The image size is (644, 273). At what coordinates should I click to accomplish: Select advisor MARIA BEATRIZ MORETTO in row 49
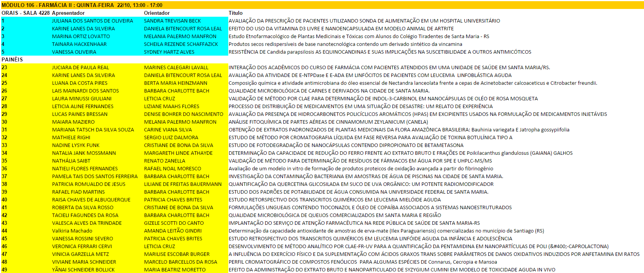[175, 269]
